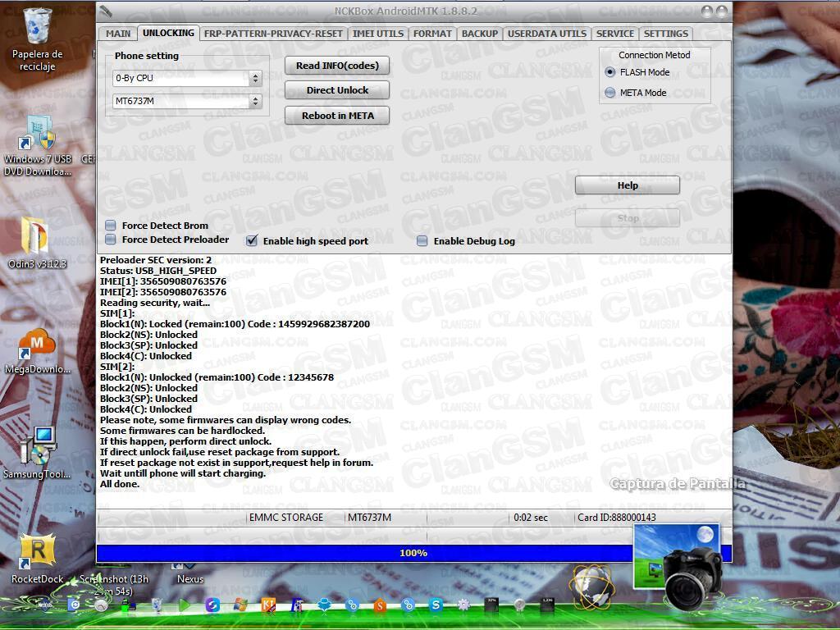Open the Papelera de reciclaje desktop icon

38,38
